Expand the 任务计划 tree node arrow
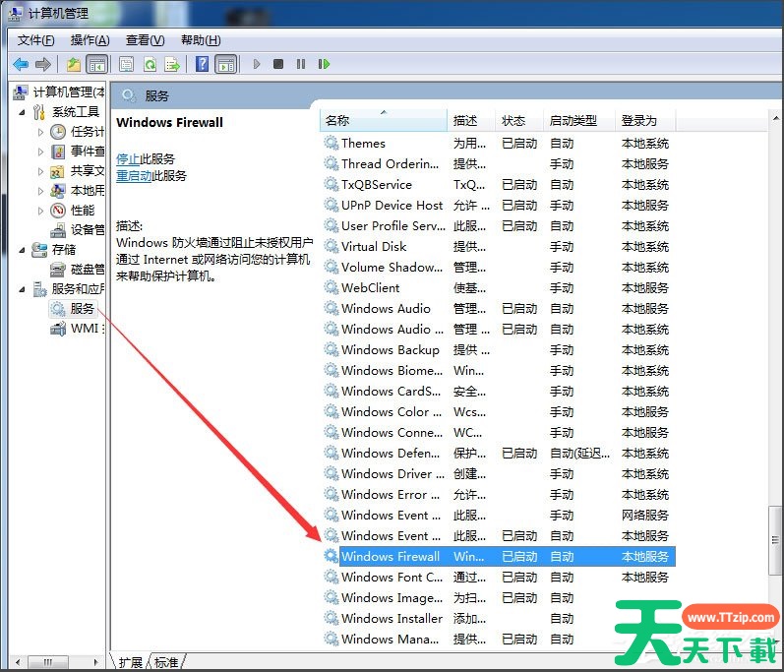The image size is (784, 672). [x=40, y=131]
